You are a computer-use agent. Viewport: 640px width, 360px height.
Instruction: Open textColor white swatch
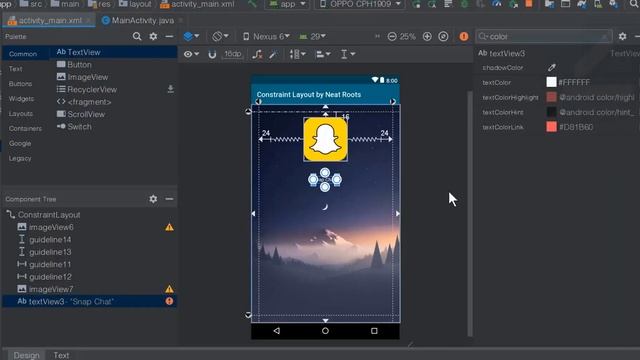click(551, 82)
